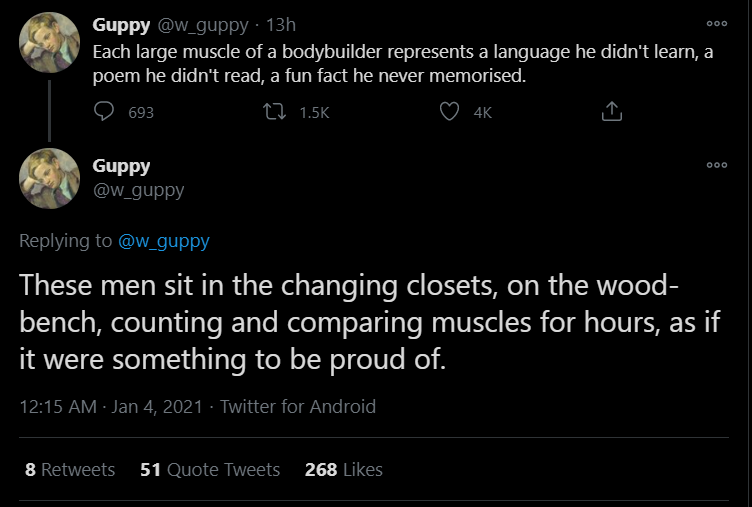Open the 13h timestamp link
The image size is (752, 507).
tap(281, 24)
